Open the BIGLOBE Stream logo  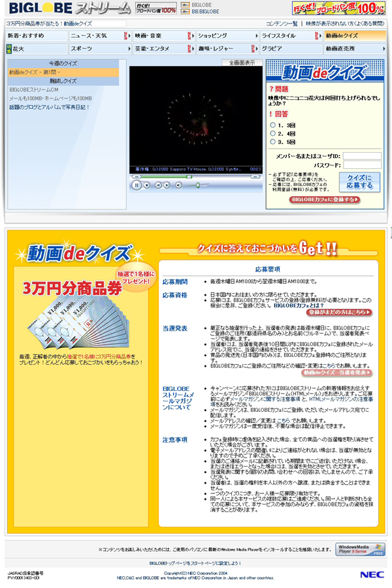pos(70,8)
